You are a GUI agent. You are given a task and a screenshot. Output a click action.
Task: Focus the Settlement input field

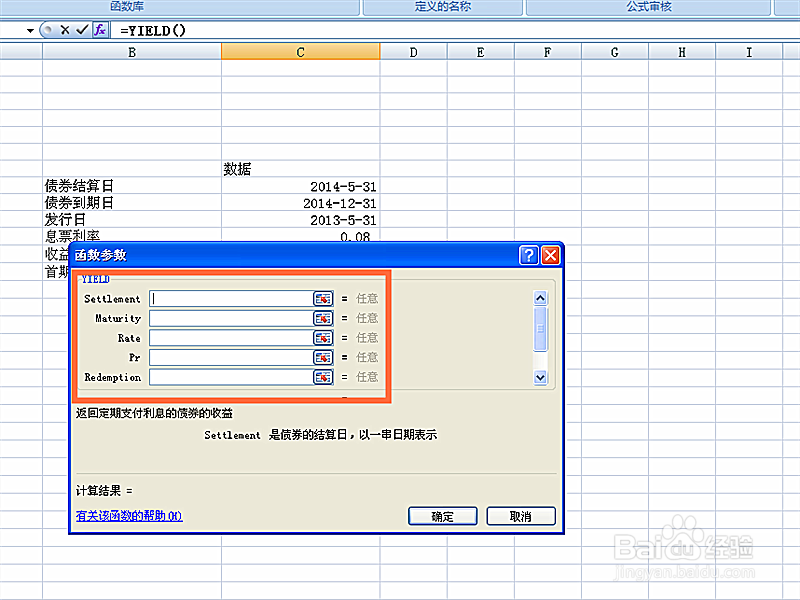231,298
